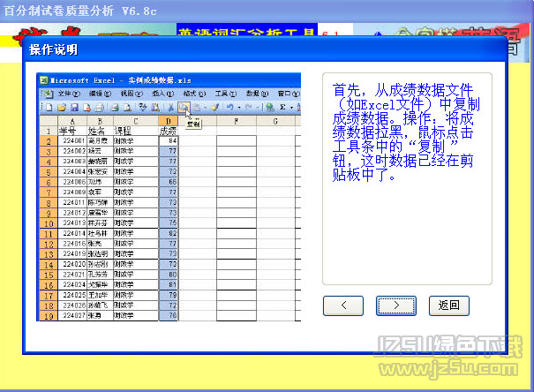This screenshot has width=534, height=392.
Task: Click the score 82 in row 11
Action: pos(169,233)
